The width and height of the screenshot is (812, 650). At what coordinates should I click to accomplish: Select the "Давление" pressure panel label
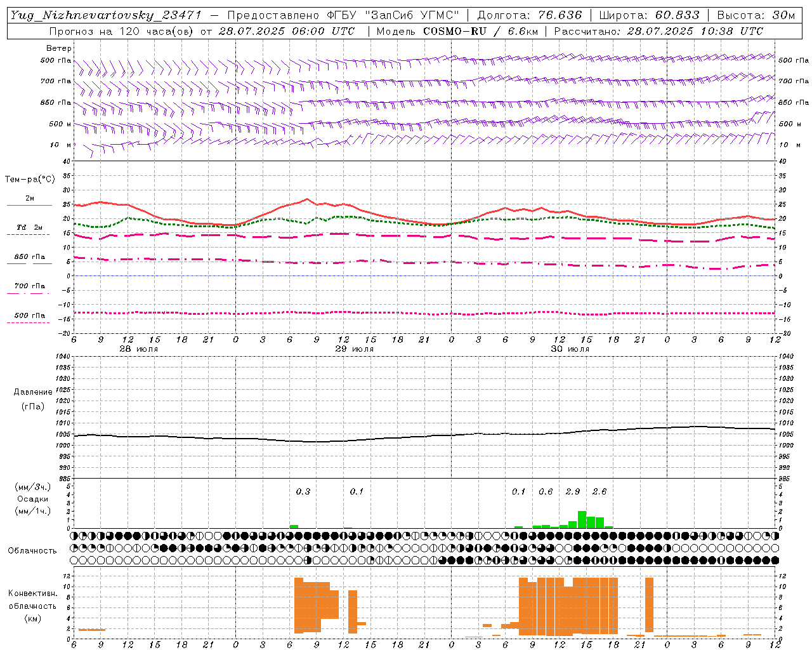33,392
